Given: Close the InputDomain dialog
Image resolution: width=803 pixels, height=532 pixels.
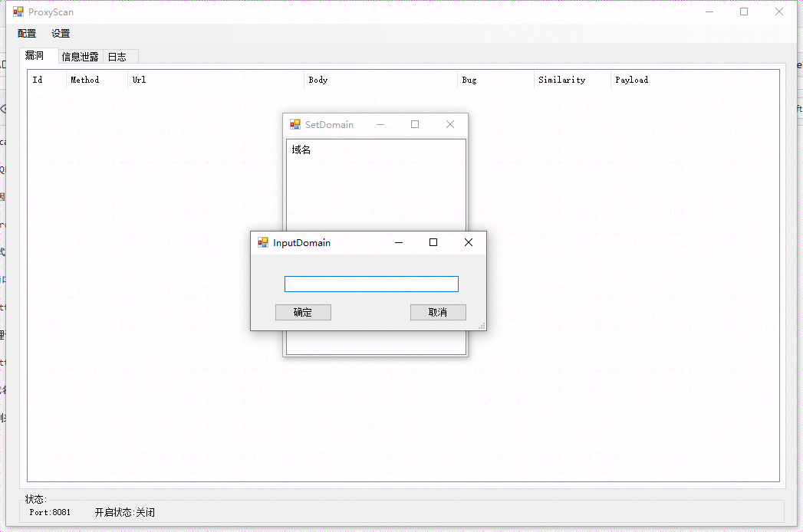Looking at the screenshot, I should point(468,242).
